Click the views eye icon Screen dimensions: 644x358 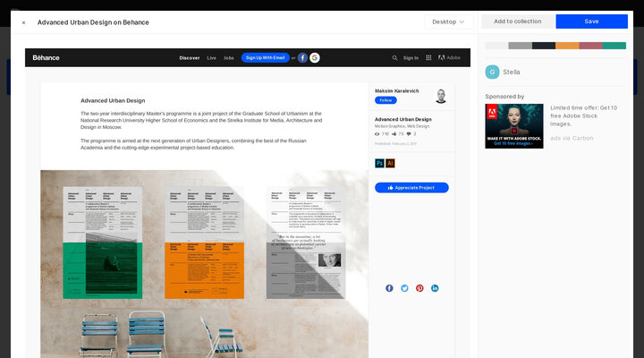click(x=377, y=134)
